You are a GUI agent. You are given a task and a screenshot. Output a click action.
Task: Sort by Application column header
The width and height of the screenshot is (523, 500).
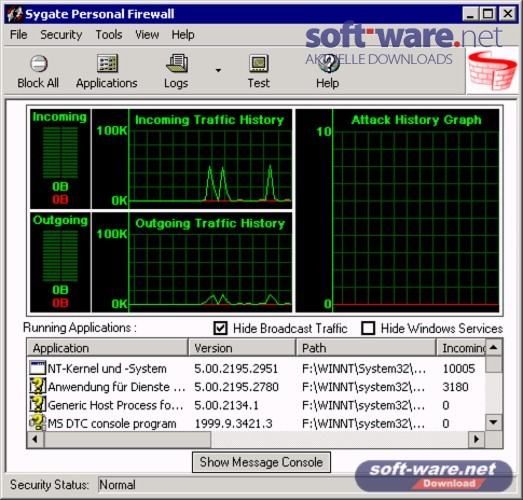click(x=107, y=348)
